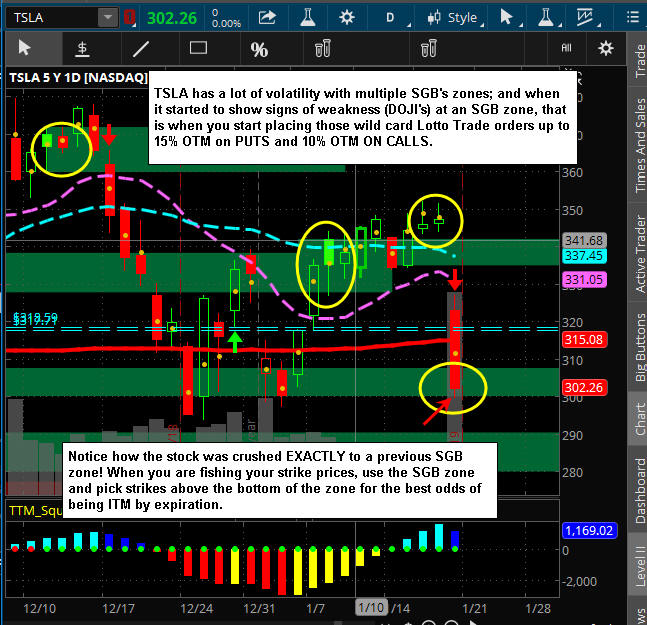This screenshot has width=647, height=625.
Task: Click the $319.59 cyan level label
Action: (35, 318)
